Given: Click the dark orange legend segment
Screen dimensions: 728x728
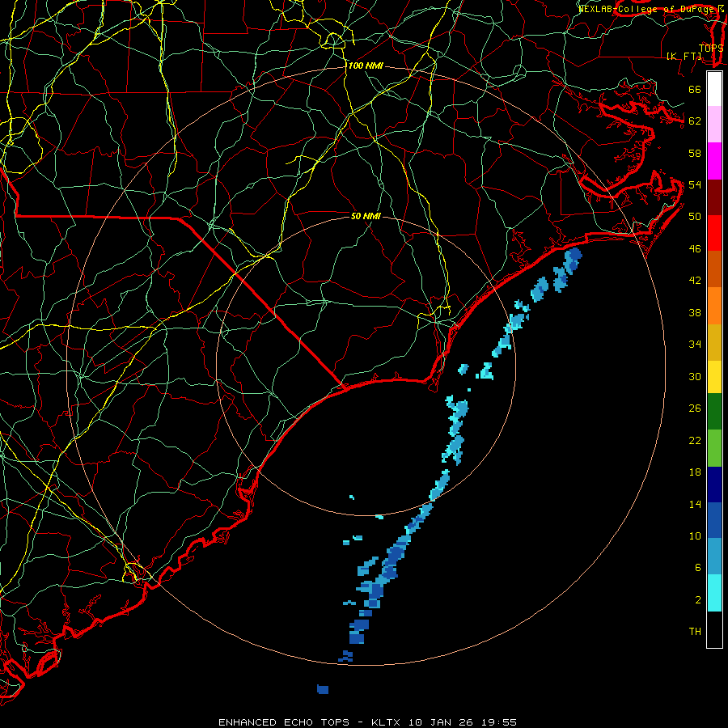Looking at the screenshot, I should coord(714,269).
